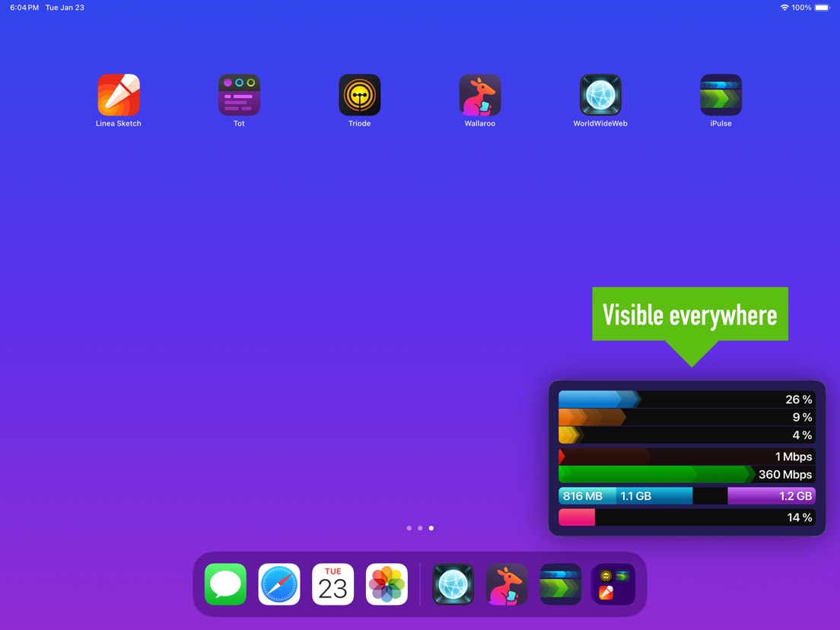Tap the Visible everywhere green callout

(689, 314)
